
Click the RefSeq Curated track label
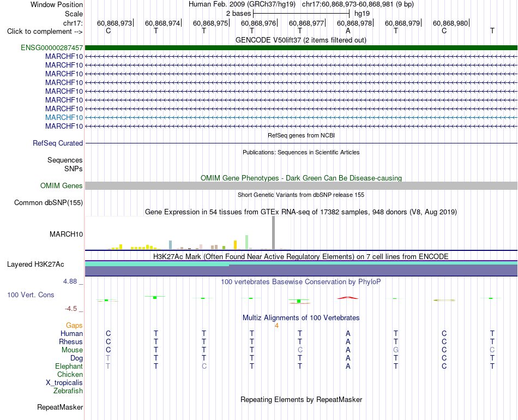pyautogui.click(x=58, y=143)
